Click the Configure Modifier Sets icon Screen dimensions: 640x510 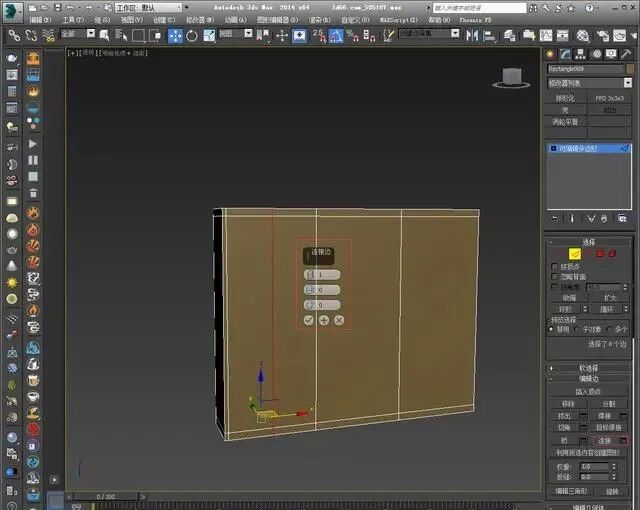tap(622, 219)
